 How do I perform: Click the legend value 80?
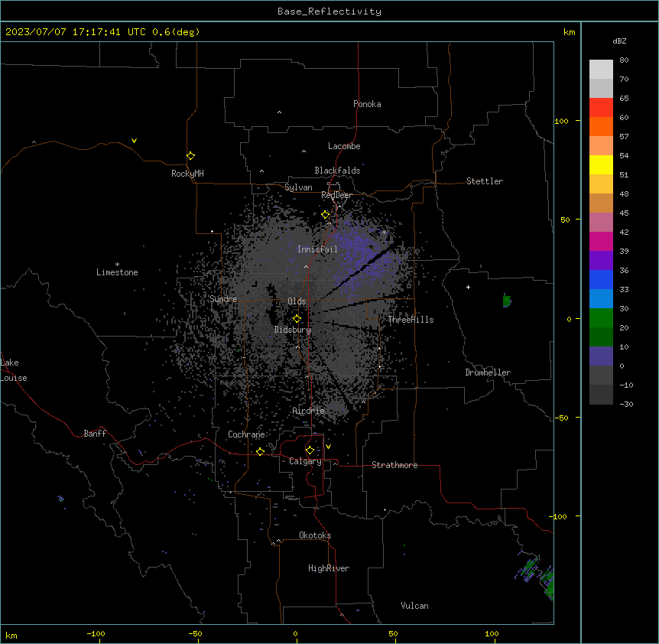point(624,60)
